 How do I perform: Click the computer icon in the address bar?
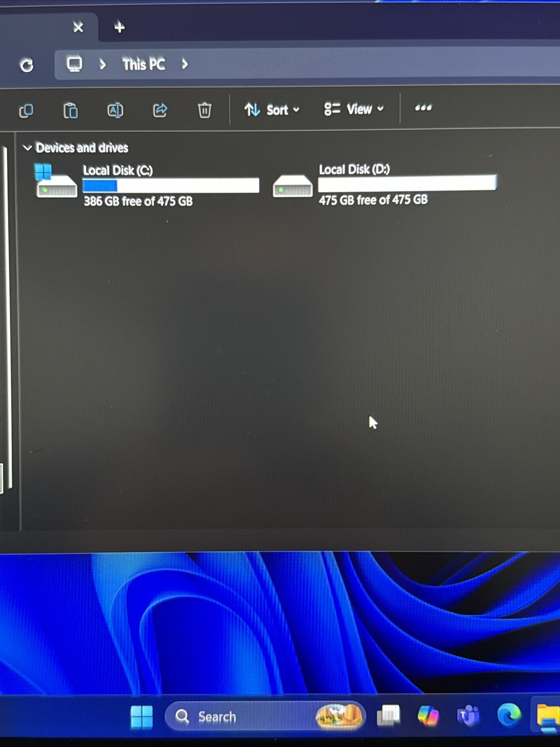75,64
